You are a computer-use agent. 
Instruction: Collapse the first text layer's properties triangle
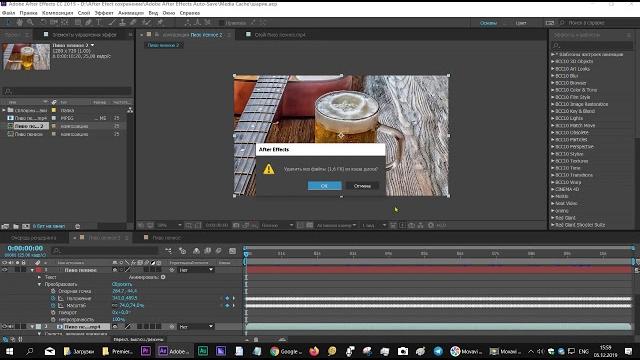[x=32, y=270]
